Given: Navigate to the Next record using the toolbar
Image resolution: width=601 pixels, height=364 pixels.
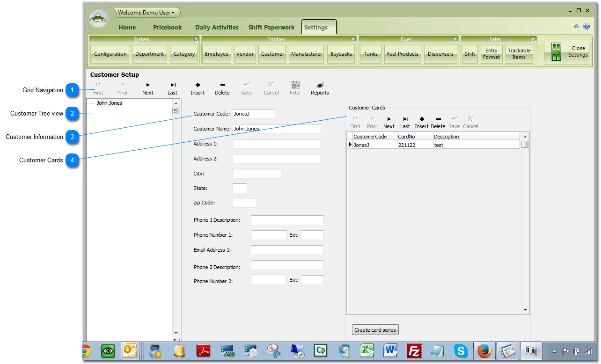Looking at the screenshot, I should (147, 88).
